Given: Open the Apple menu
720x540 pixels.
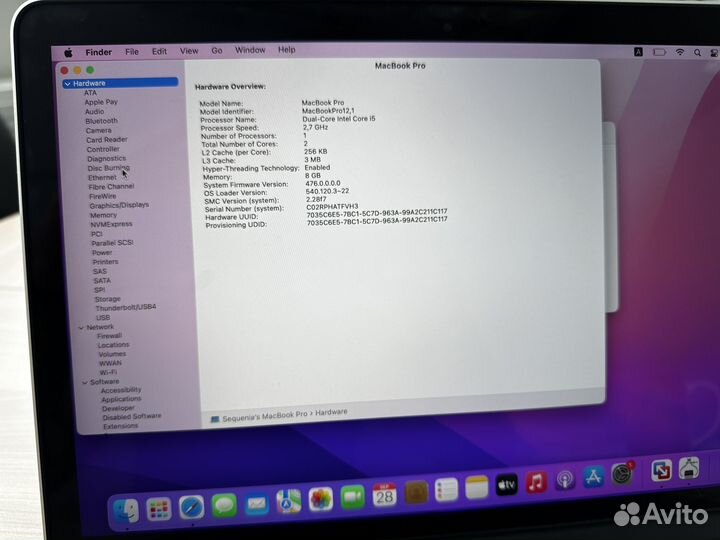Looking at the screenshot, I should point(68,53).
